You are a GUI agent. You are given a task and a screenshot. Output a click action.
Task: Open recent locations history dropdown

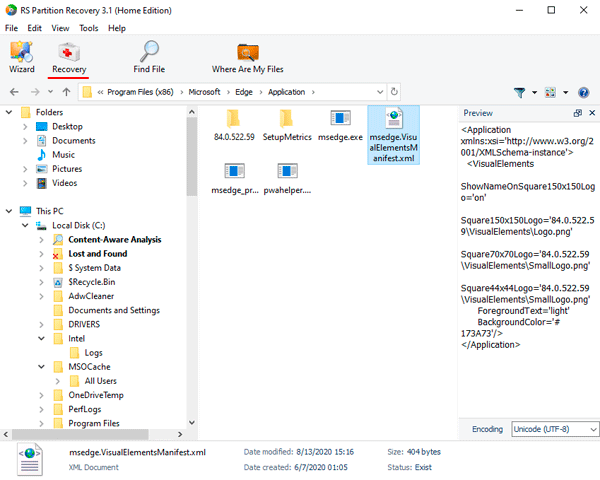click(x=51, y=92)
